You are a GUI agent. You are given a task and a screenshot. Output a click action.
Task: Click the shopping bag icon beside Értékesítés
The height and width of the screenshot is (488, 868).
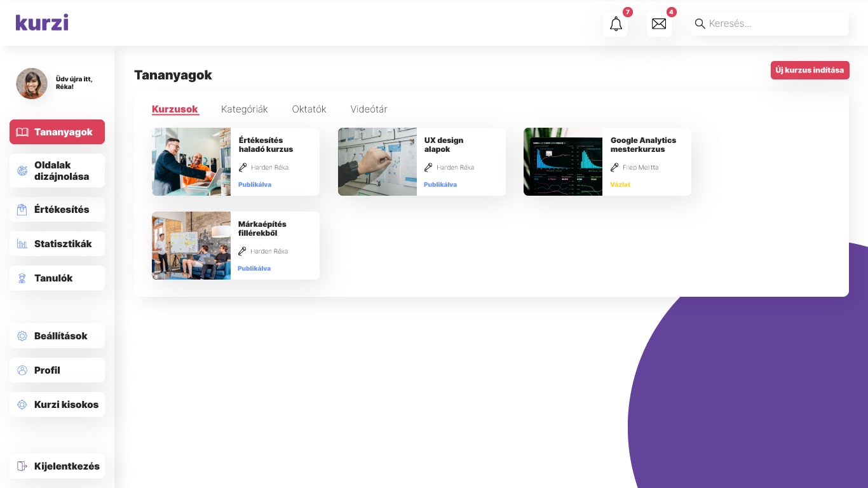(x=22, y=210)
